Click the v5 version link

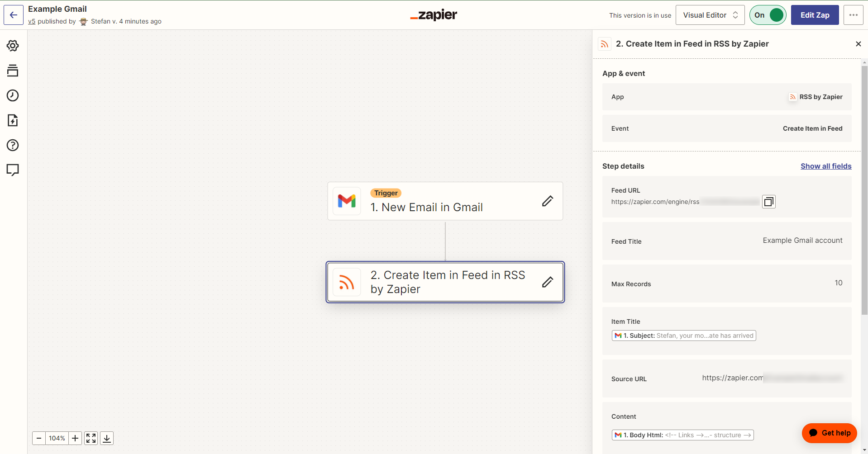pyautogui.click(x=32, y=21)
